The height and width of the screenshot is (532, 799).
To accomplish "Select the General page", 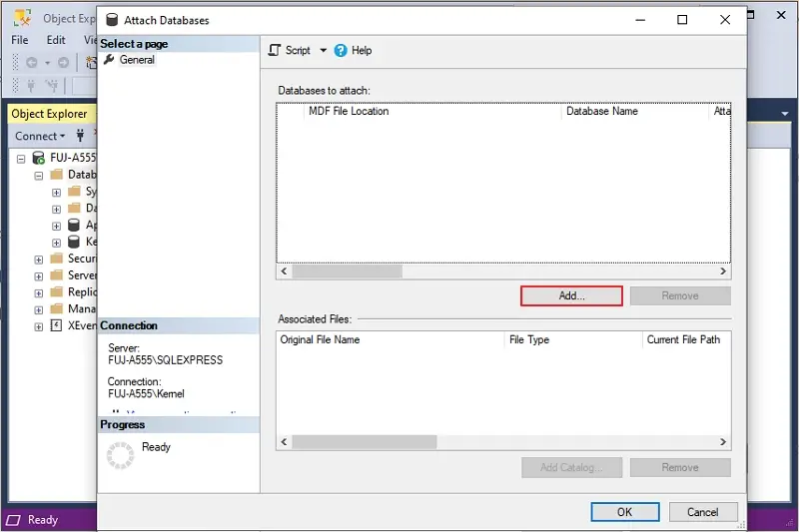I will tap(137, 60).
